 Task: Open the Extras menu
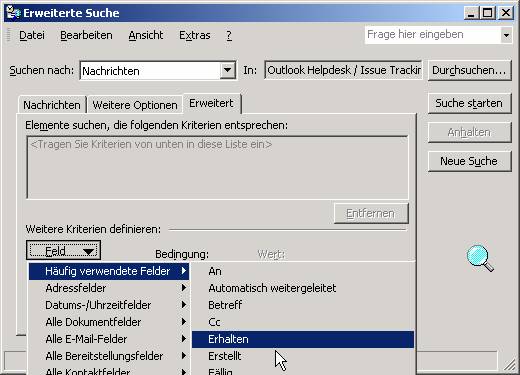click(x=195, y=35)
